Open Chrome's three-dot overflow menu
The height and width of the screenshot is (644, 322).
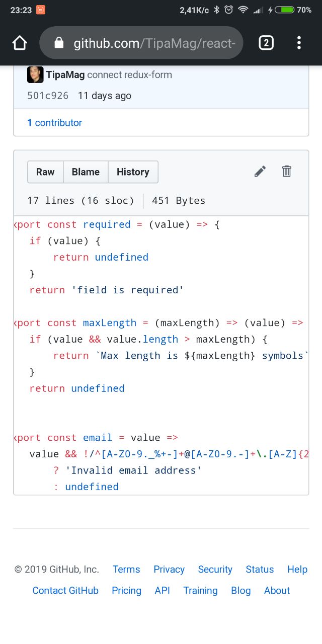pyautogui.click(x=299, y=43)
